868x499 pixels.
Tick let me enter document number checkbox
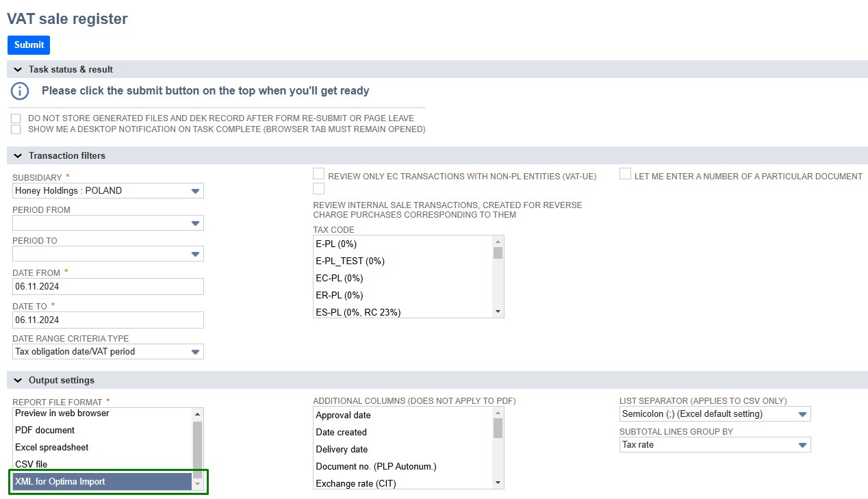pos(625,174)
